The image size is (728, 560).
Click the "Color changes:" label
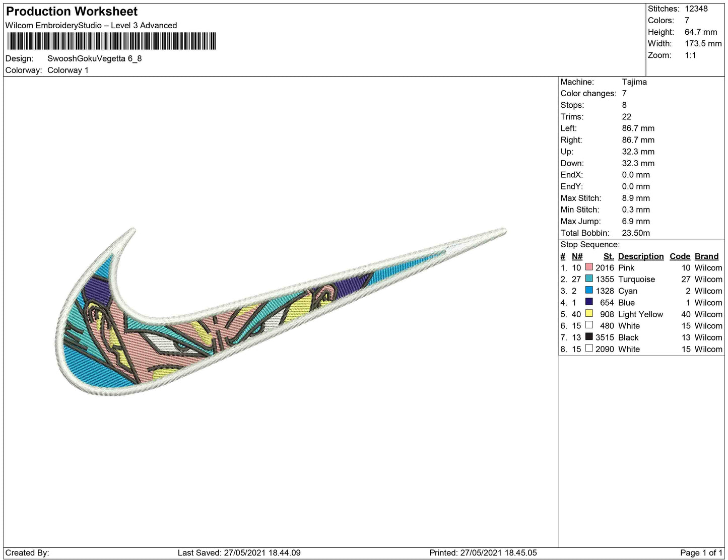[588, 94]
